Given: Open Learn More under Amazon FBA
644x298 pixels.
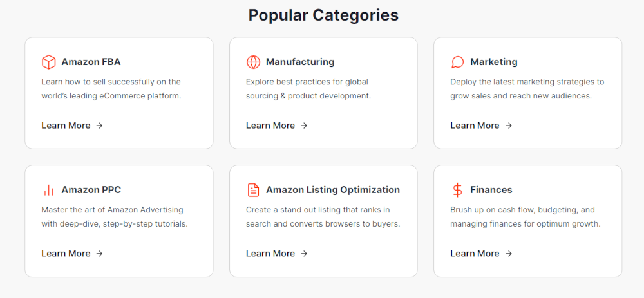Looking at the screenshot, I should pos(72,126).
